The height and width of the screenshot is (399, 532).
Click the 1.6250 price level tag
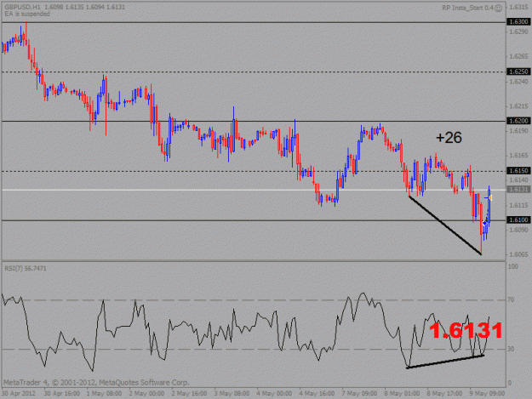(x=518, y=71)
